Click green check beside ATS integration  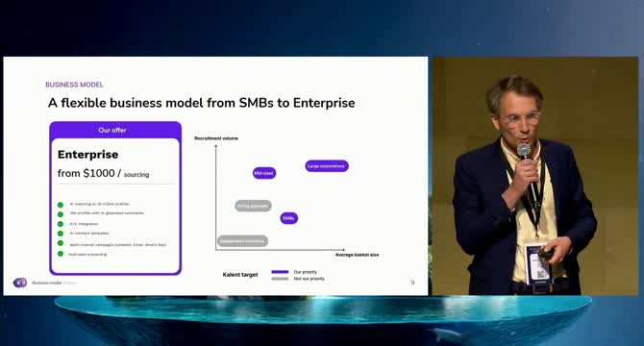[x=61, y=224]
